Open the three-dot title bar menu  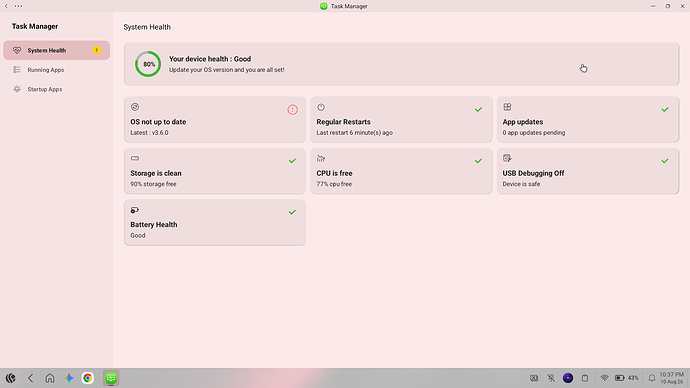click(x=18, y=6)
